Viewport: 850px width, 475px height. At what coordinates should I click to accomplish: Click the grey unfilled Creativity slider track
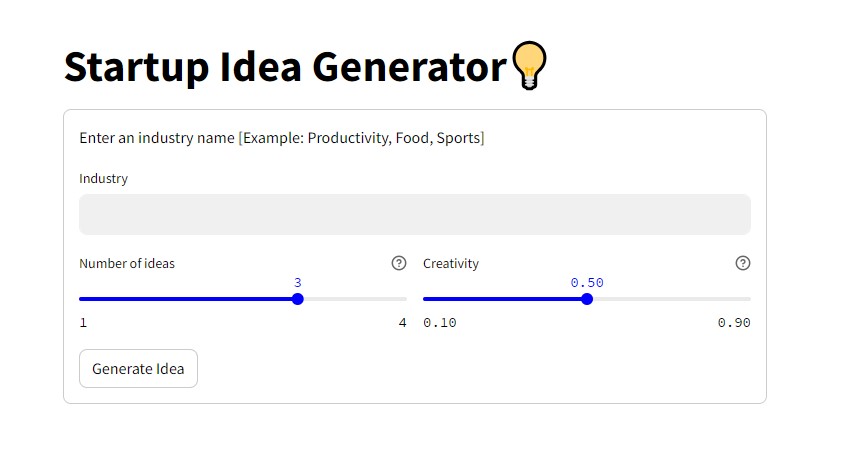click(670, 299)
